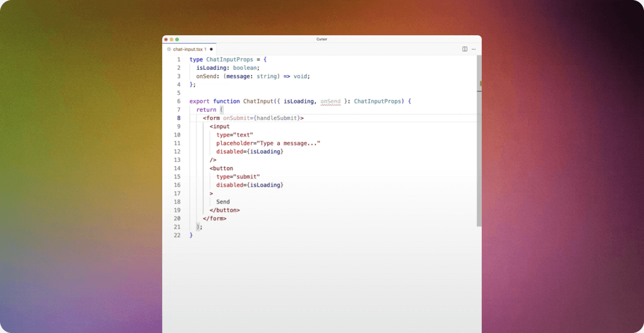Select the chat-input.tsx tab
The height and width of the screenshot is (333, 644).
[x=188, y=49]
